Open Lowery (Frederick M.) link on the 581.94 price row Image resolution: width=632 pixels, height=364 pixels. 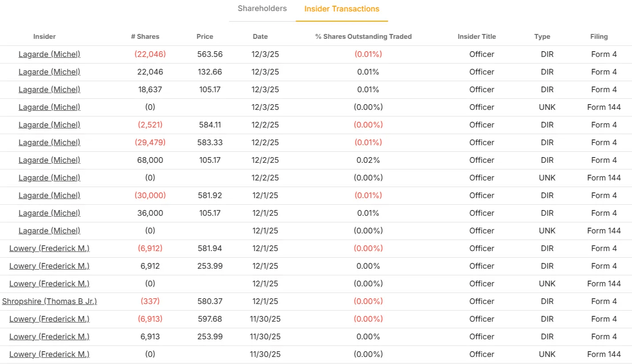(x=49, y=248)
